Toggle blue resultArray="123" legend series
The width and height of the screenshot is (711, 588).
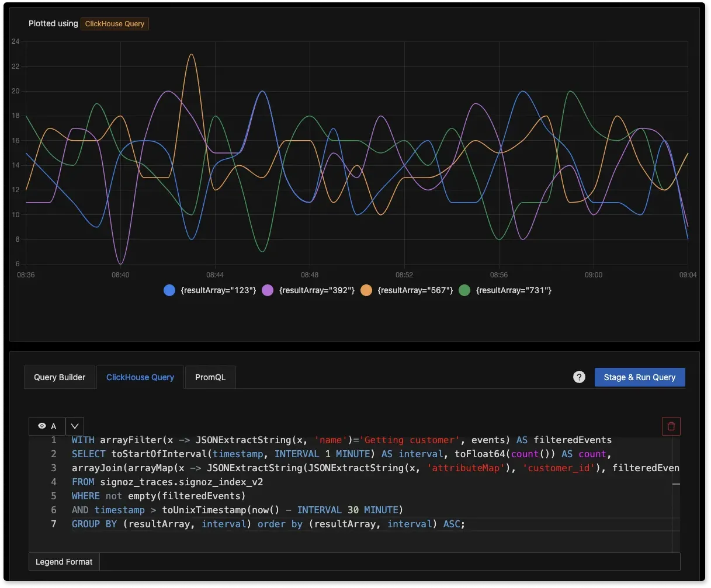click(x=211, y=290)
